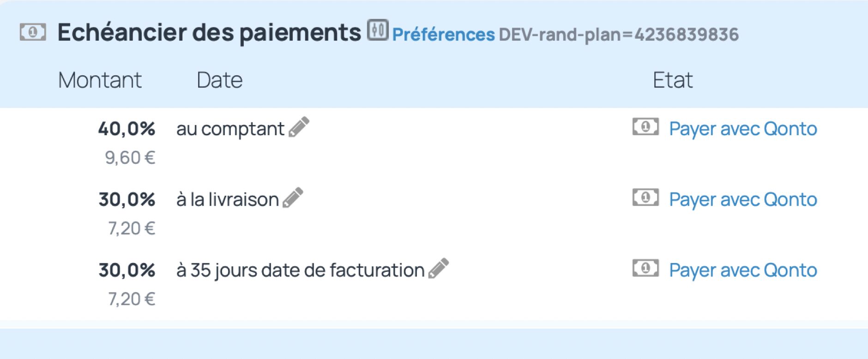Edit the '35 jours date de facturation' term
This screenshot has width=868, height=359.
click(438, 268)
